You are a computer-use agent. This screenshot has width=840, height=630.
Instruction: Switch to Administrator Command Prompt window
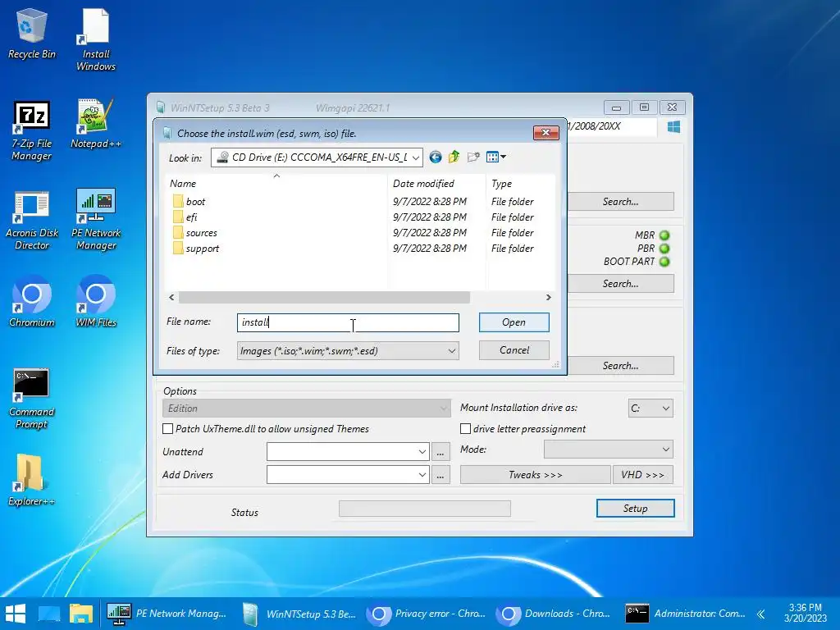pyautogui.click(x=686, y=614)
